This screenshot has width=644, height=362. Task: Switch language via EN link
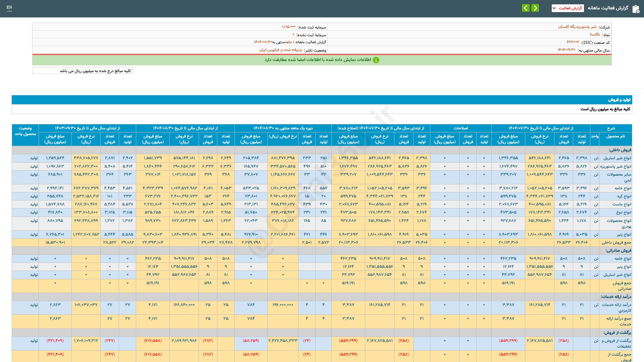tap(9, 7)
